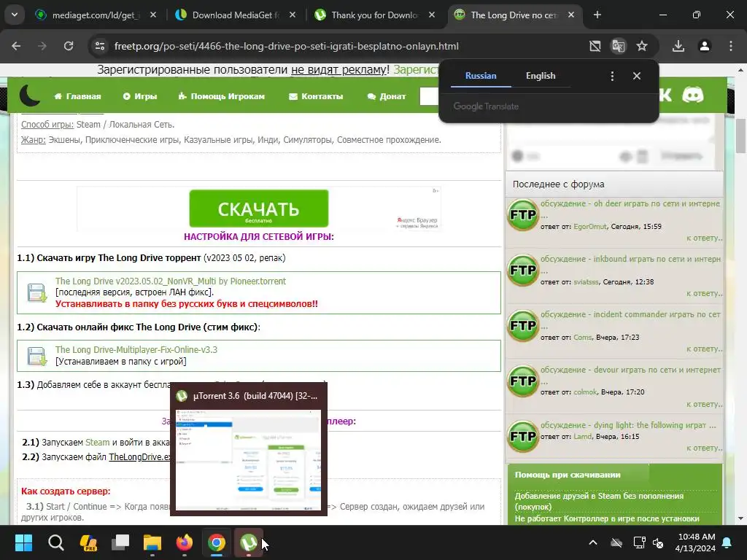This screenshot has height=560, width=747.
Task: Click the address bar URL field
Action: pos(286,46)
